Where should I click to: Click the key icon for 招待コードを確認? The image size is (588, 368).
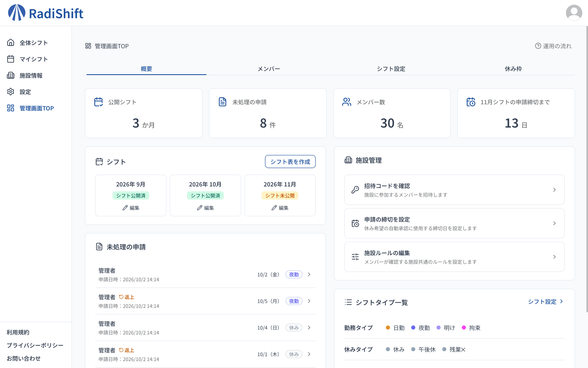coord(355,190)
